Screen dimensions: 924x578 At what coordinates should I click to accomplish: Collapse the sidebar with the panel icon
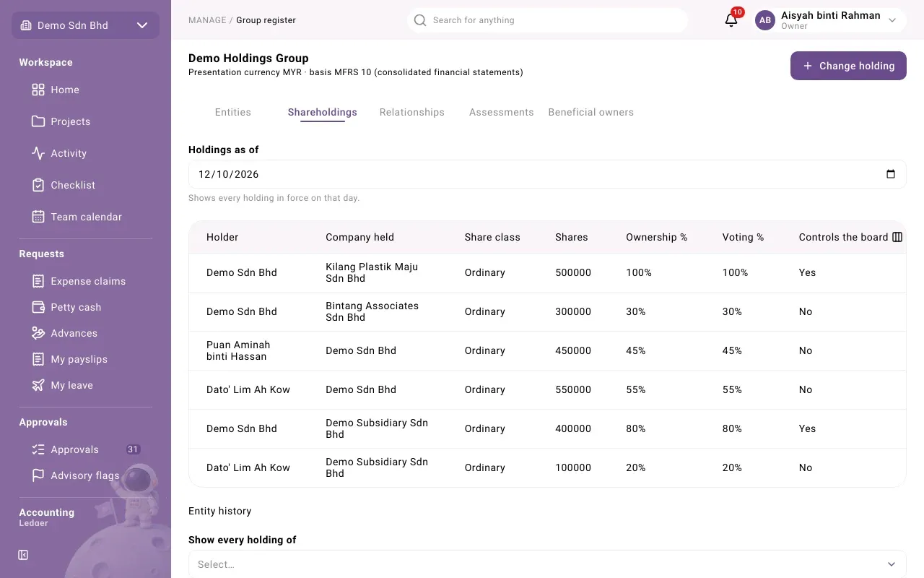point(23,555)
